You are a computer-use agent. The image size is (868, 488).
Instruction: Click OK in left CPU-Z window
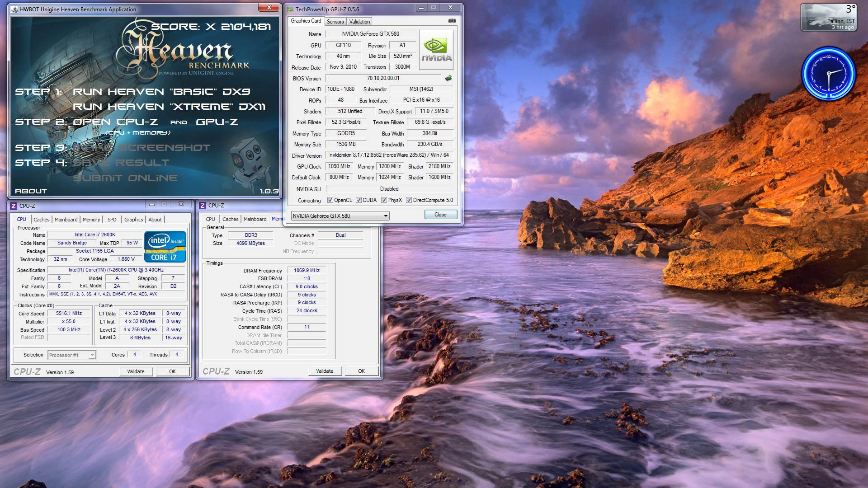click(172, 371)
